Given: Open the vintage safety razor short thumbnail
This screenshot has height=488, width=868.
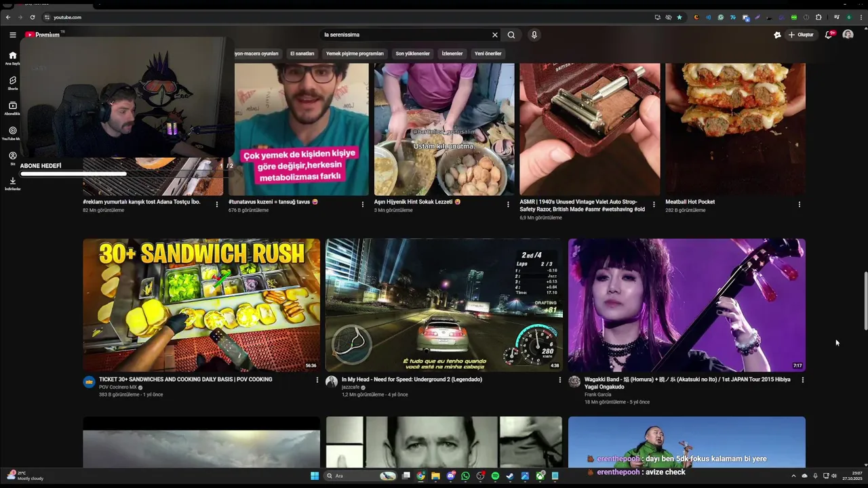Looking at the screenshot, I should click(x=590, y=129).
